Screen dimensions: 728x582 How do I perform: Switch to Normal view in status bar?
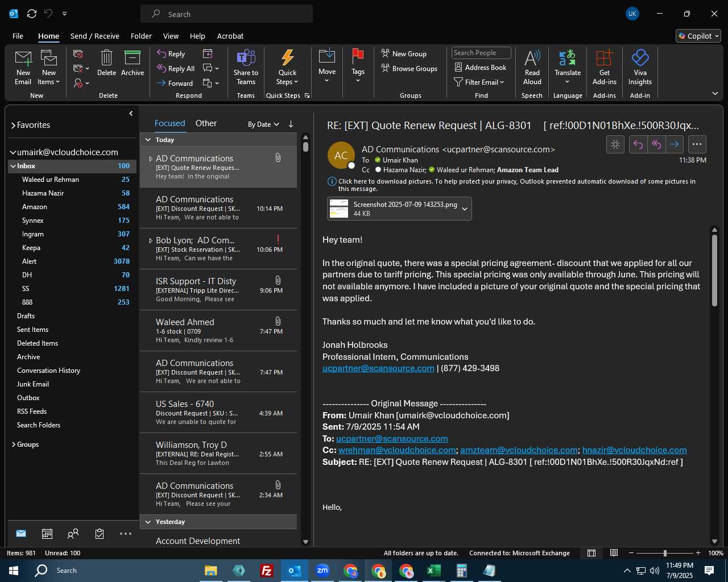pos(591,553)
